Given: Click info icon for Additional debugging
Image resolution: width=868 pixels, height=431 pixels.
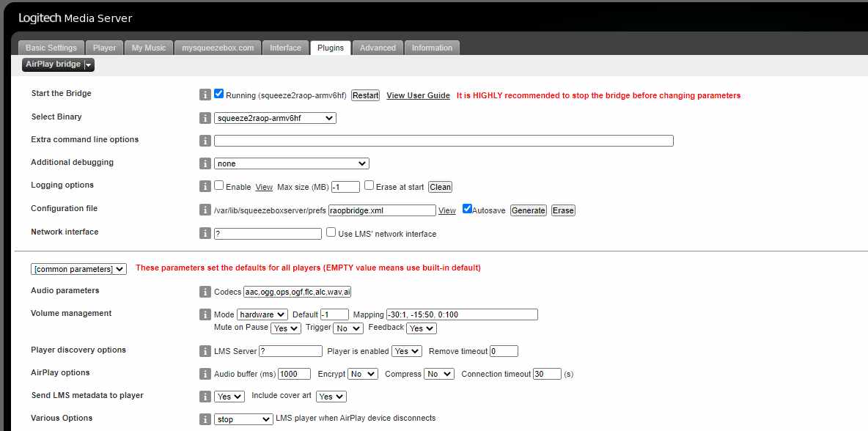Looking at the screenshot, I should [x=205, y=163].
